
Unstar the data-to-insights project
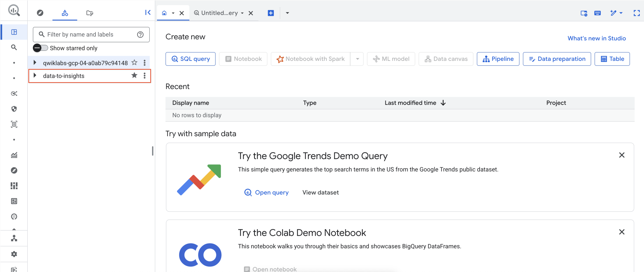tap(134, 75)
